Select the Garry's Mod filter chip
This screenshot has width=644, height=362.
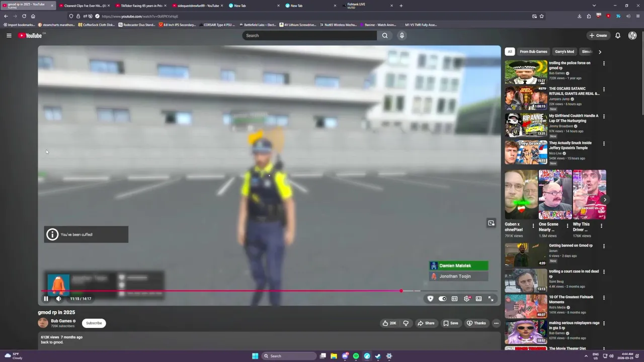[x=565, y=51]
